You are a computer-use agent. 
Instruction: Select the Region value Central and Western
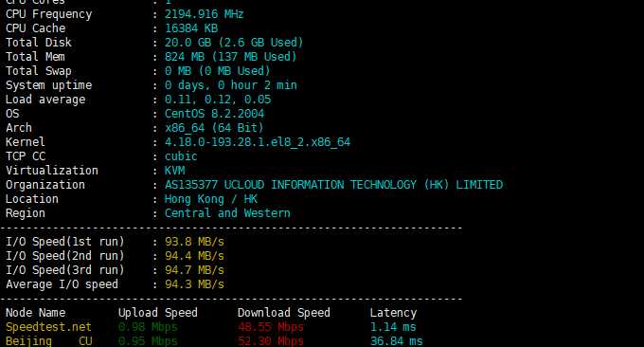pyautogui.click(x=227, y=213)
